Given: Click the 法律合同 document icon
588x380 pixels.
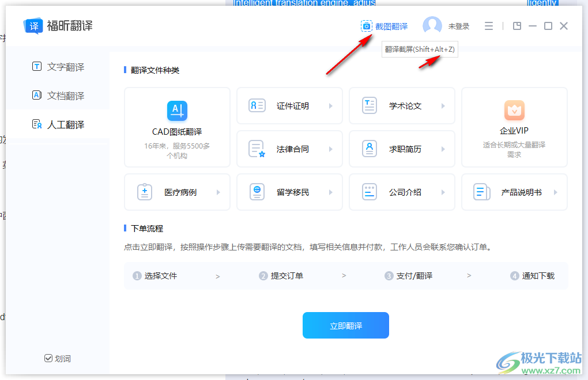Looking at the screenshot, I should point(257,149).
